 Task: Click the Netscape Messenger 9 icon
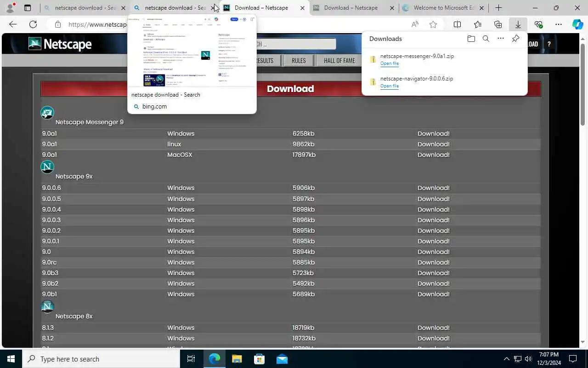point(47,113)
